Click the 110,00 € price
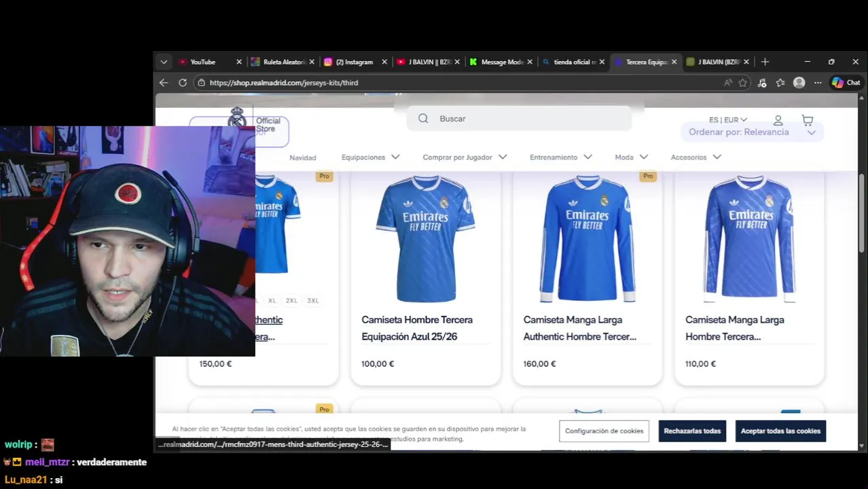The height and width of the screenshot is (489, 868). pos(700,364)
